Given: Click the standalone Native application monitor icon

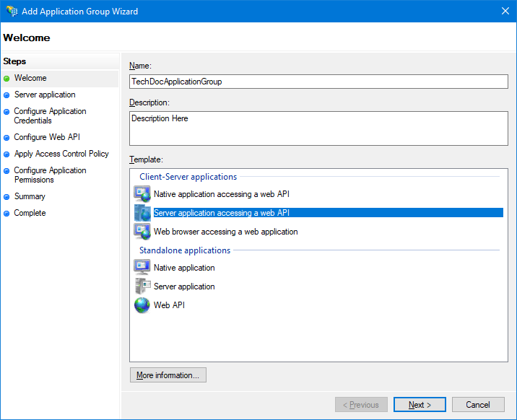Looking at the screenshot, I should (142, 268).
